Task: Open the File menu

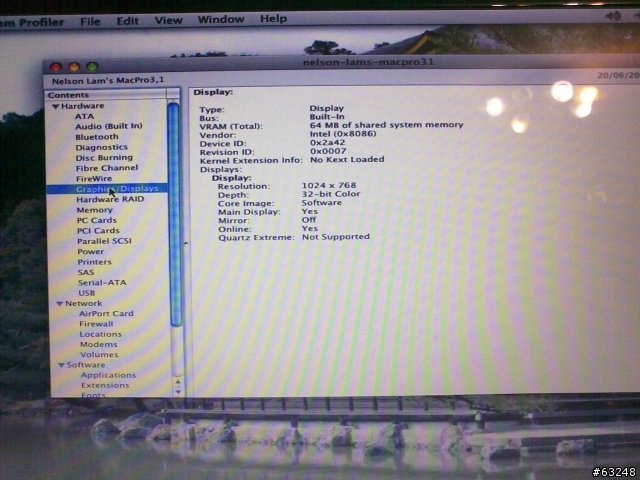Action: tap(90, 21)
